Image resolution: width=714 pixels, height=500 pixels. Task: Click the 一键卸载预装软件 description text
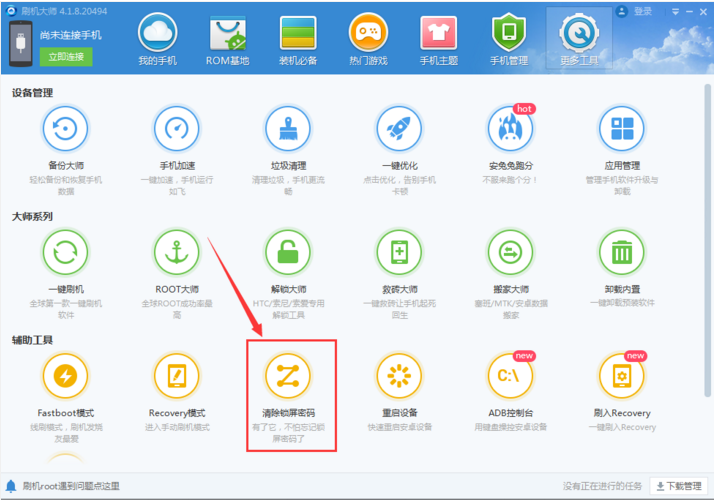coord(622,303)
